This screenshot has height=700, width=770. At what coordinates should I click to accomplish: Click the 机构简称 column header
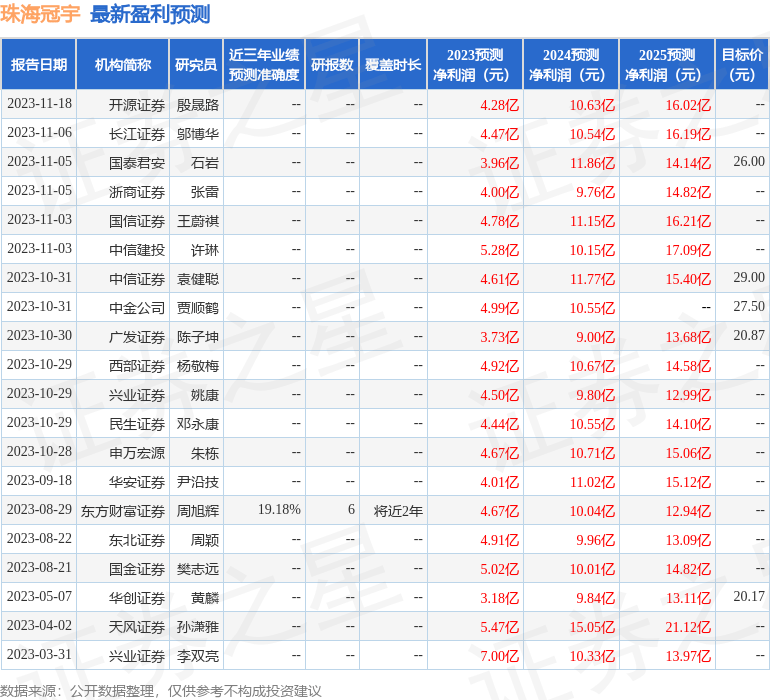point(123,65)
